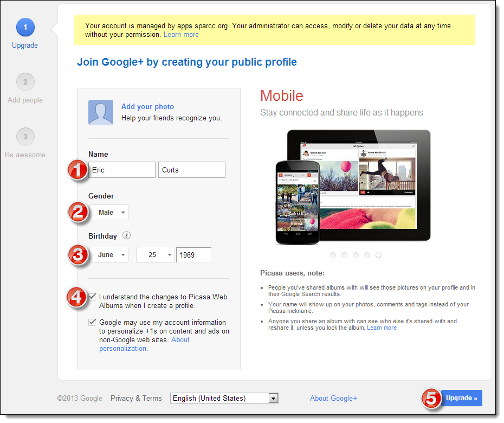Go to second carousel dot
This screenshot has height=423, width=504.
[344, 255]
